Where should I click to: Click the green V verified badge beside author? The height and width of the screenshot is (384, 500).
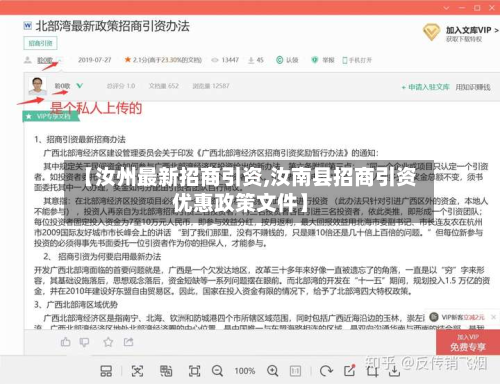[x=79, y=86]
